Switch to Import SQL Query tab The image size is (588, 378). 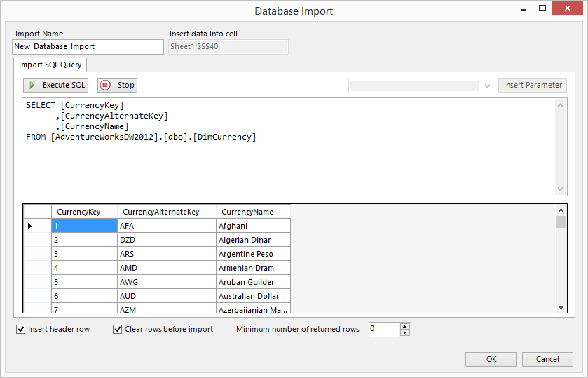[50, 65]
